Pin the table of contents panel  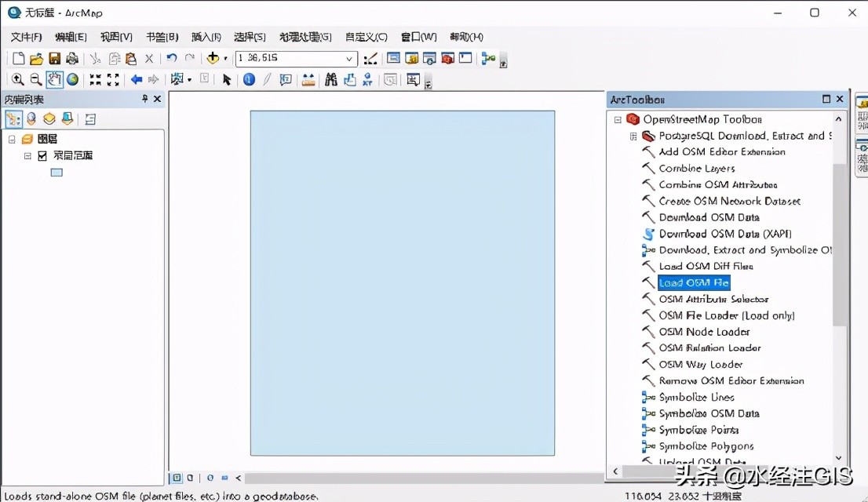pyautogui.click(x=144, y=99)
